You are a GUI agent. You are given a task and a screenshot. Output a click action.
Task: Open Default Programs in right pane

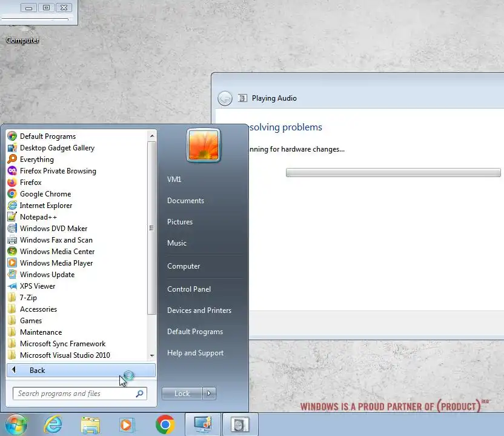[x=195, y=332]
